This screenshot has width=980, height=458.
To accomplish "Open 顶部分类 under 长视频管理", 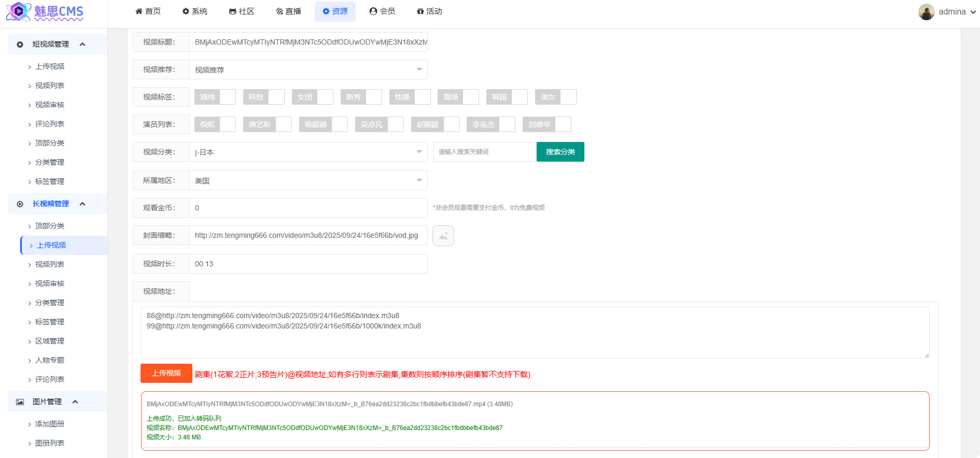I will [x=50, y=226].
